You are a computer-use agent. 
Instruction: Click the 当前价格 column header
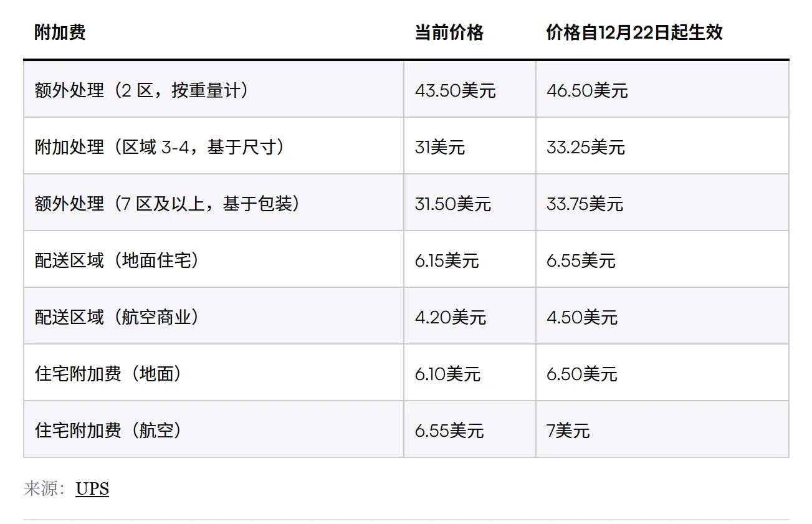(x=449, y=32)
